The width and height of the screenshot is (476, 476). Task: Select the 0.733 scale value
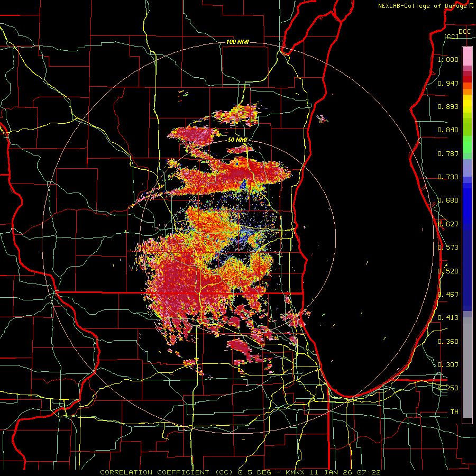pyautogui.click(x=448, y=177)
